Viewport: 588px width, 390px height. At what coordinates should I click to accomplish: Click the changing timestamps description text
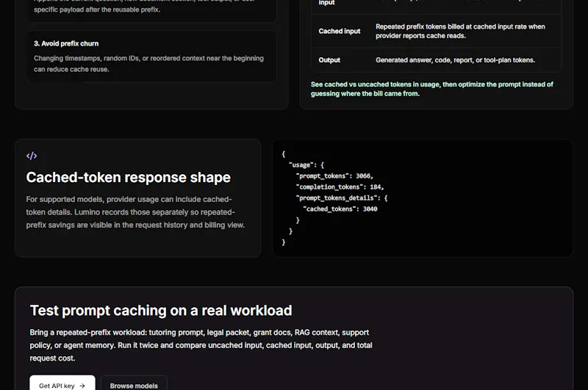coord(148,64)
